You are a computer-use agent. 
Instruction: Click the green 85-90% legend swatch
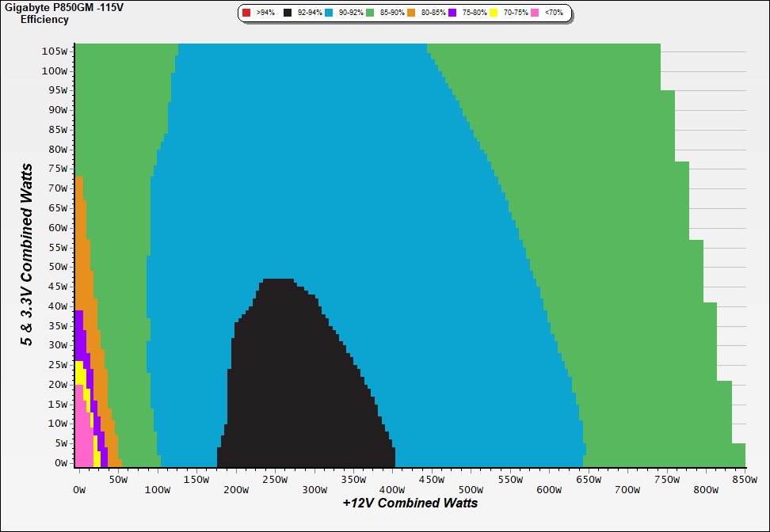point(370,13)
